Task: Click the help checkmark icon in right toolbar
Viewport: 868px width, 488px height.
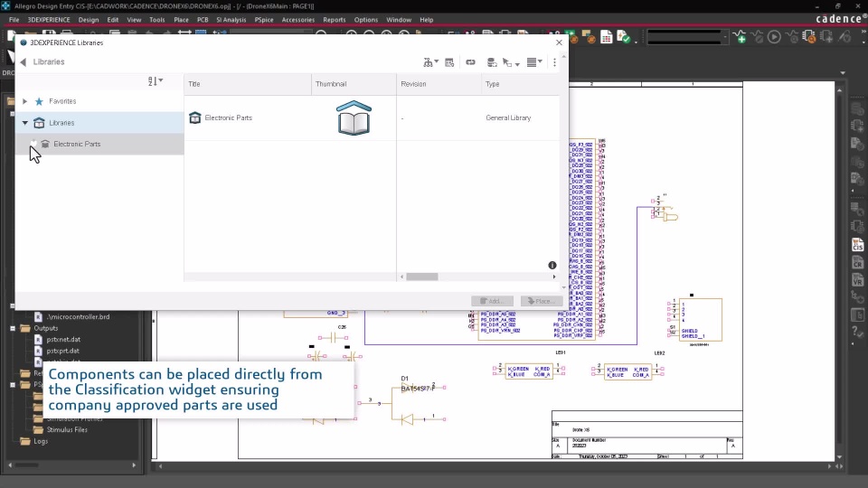Action: [857, 332]
